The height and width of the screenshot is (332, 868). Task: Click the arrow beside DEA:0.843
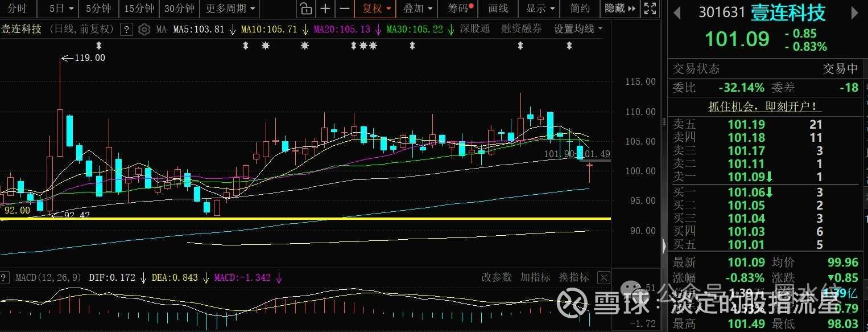click(x=206, y=278)
